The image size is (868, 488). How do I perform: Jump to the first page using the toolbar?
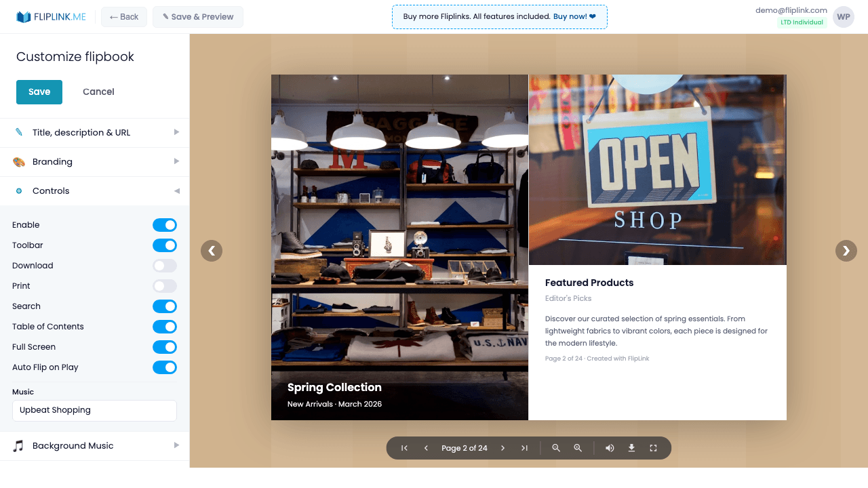click(x=403, y=448)
